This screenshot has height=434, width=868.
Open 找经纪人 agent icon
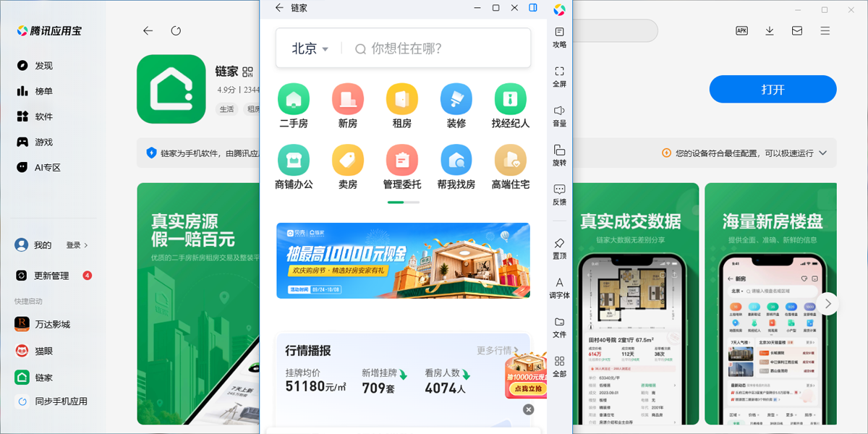pos(511,106)
